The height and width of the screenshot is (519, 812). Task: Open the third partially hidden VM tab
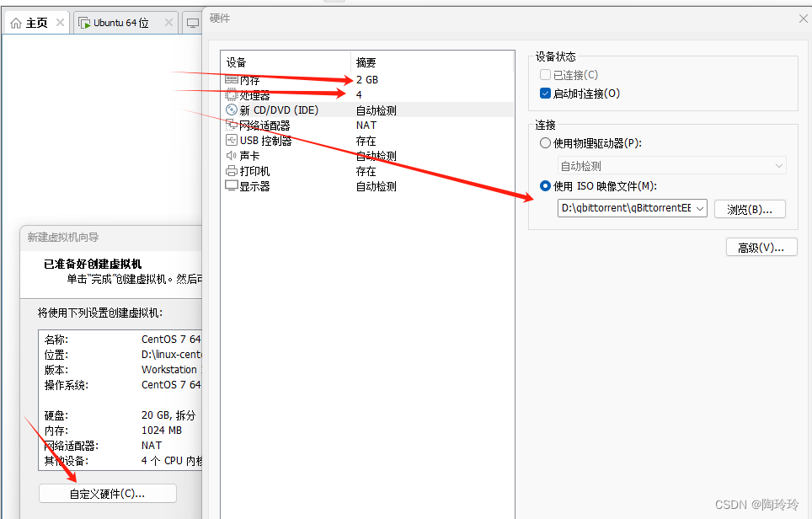(193, 23)
